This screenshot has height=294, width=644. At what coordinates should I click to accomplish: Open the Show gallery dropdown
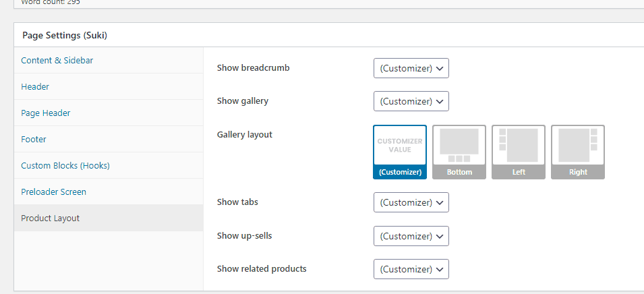(x=411, y=101)
